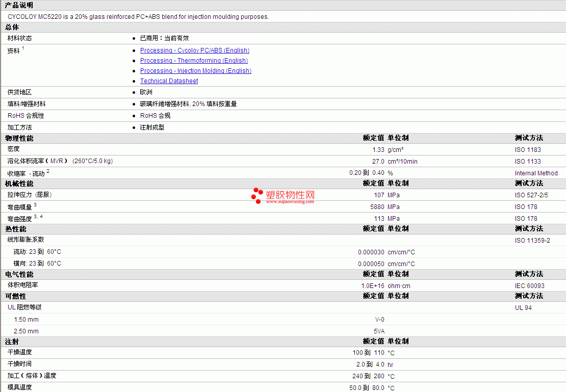Open the Technical Datasheet link

(169, 81)
